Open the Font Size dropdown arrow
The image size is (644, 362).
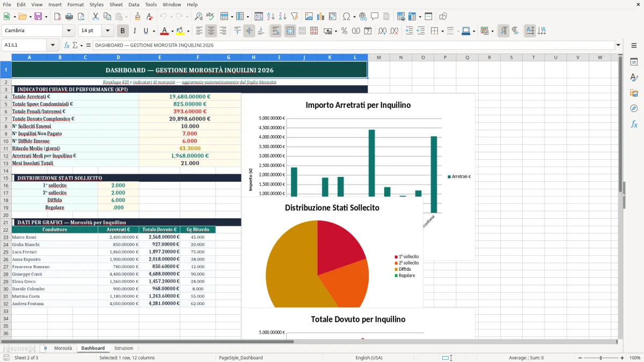108,31
